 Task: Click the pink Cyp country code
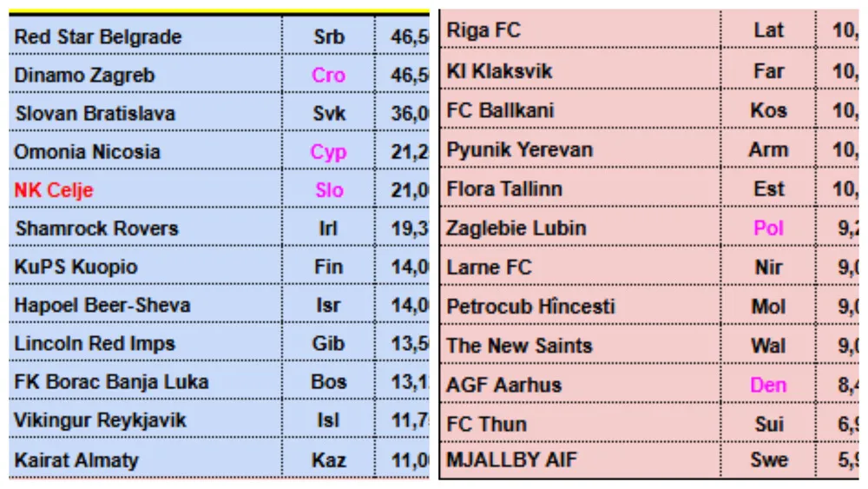tap(329, 152)
